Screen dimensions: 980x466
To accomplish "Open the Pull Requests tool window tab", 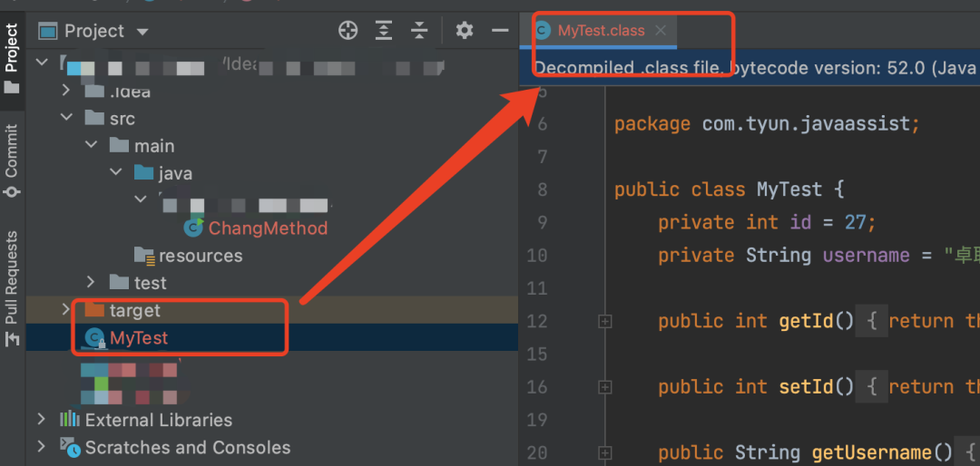I will 11,288.
